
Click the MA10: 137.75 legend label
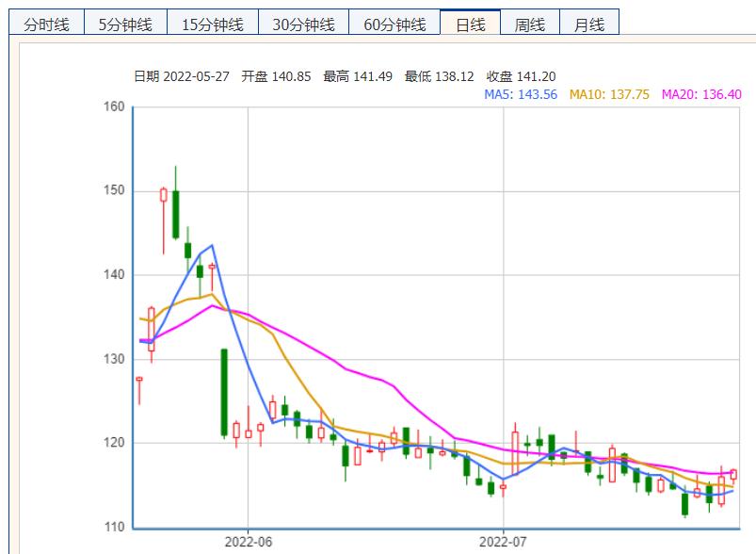(x=609, y=94)
